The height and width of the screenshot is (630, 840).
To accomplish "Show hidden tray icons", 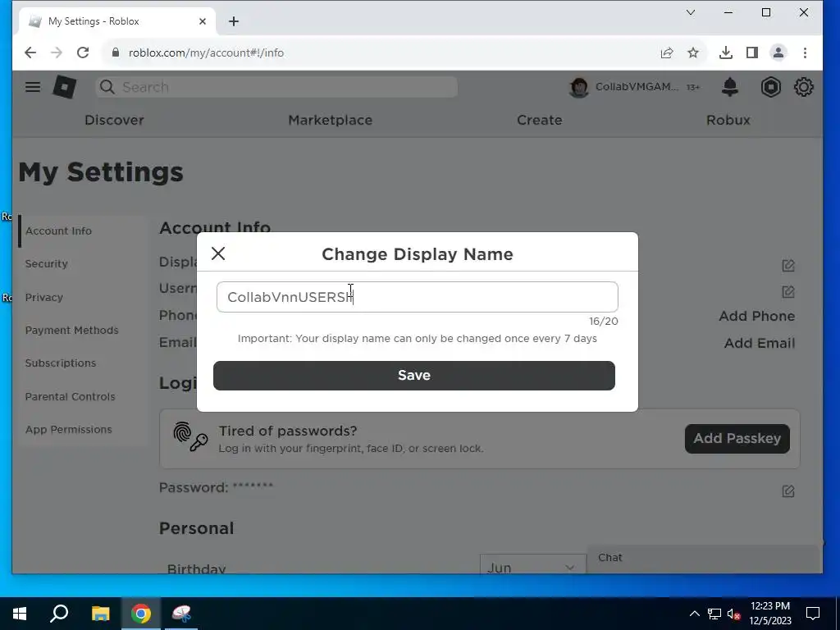I will coord(694,614).
